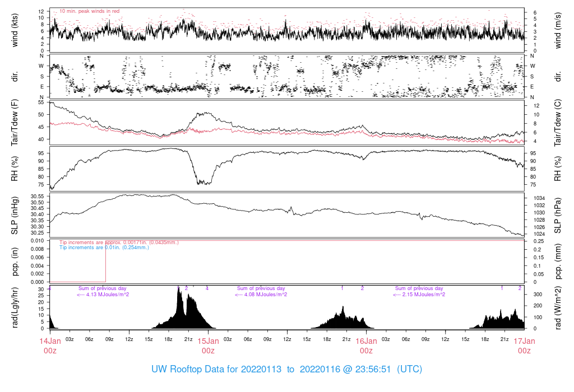Select the '300' W/m^2 radiation tick value
The image size is (574, 392).
538,295
